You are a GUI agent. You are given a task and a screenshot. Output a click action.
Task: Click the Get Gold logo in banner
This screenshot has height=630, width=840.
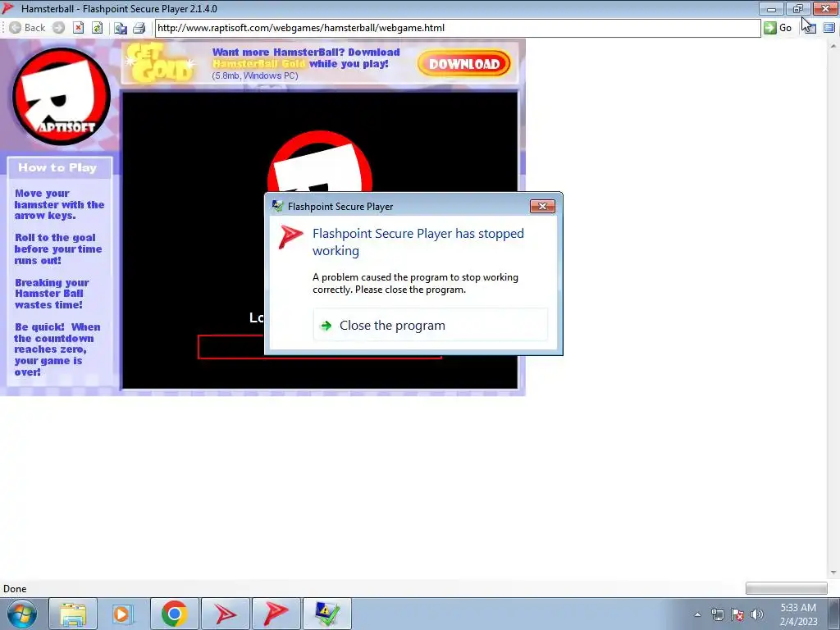(x=159, y=64)
